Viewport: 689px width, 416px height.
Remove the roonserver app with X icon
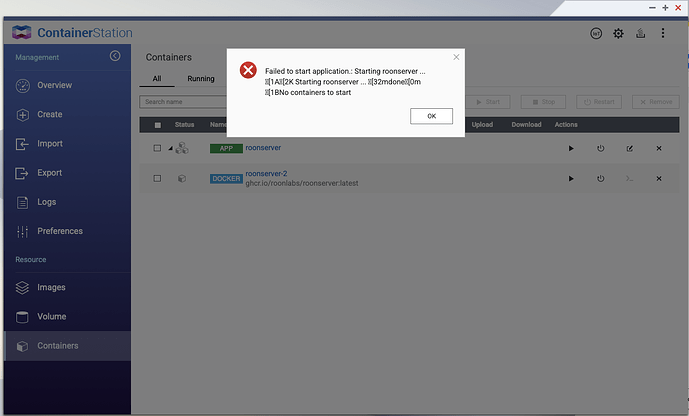coord(659,148)
